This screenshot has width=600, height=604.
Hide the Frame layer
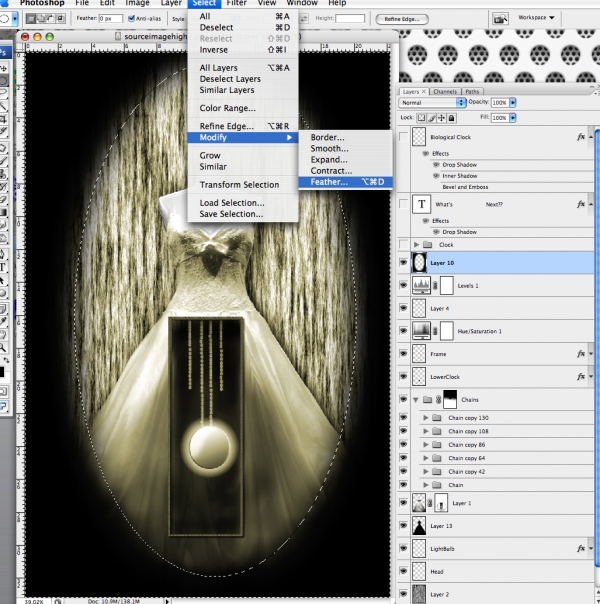click(x=403, y=354)
